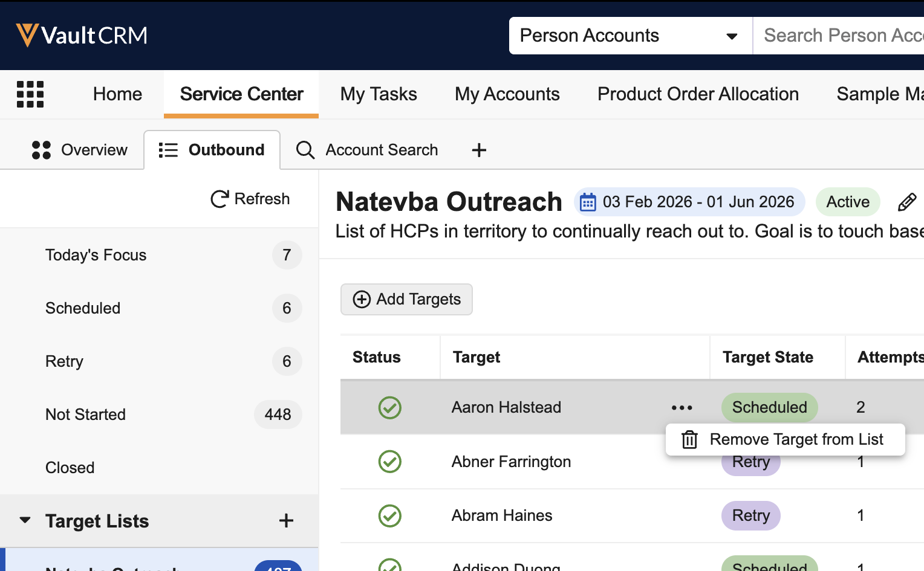The height and width of the screenshot is (571, 924).
Task: Click the Refresh icon in sidebar
Action: (220, 199)
